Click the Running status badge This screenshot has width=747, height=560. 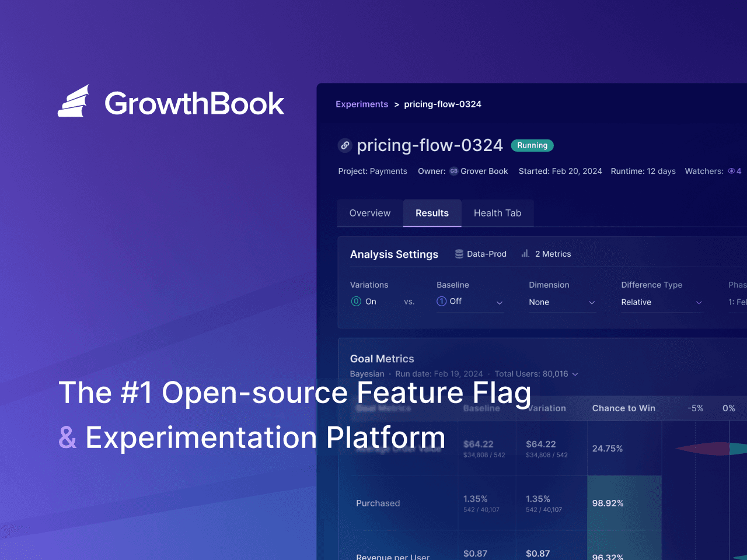pos(532,145)
